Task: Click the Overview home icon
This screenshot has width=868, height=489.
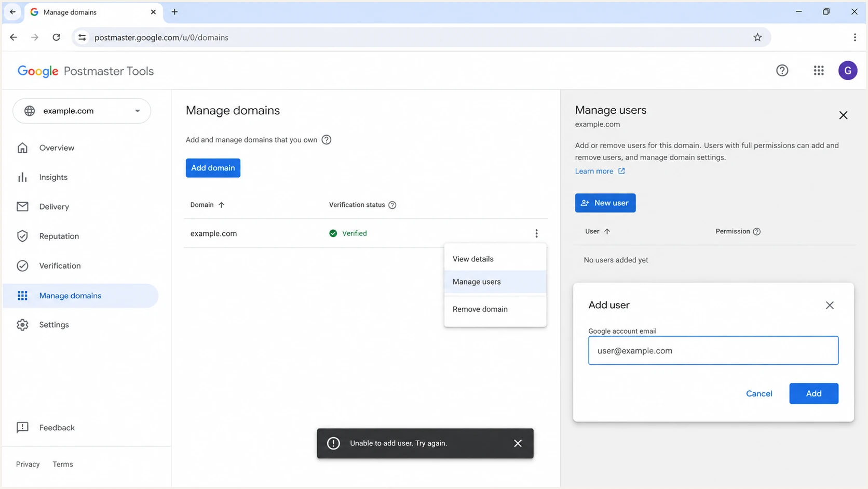Action: point(22,148)
